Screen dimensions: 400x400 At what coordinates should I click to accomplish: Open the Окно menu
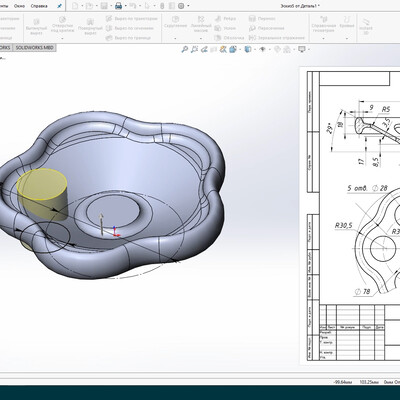[19, 6]
